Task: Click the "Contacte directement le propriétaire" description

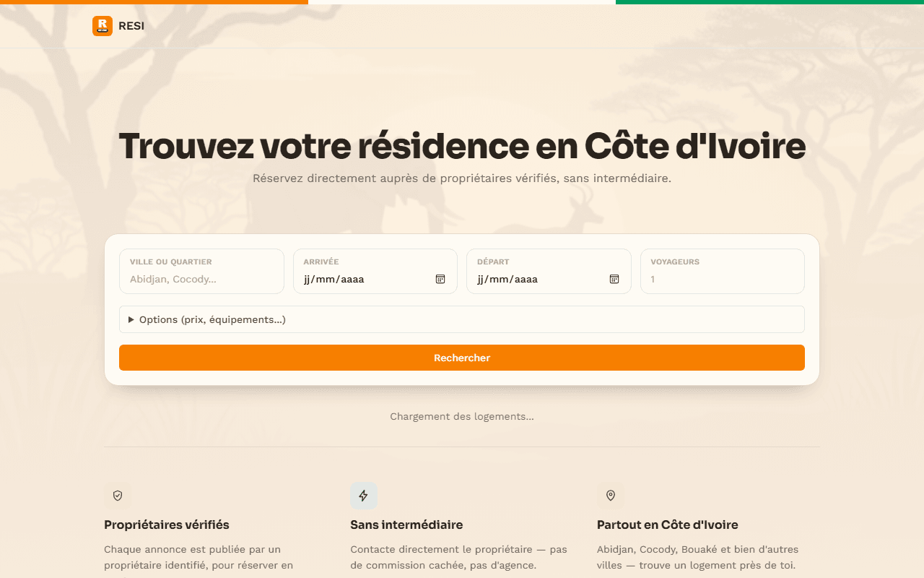Action: point(459,557)
